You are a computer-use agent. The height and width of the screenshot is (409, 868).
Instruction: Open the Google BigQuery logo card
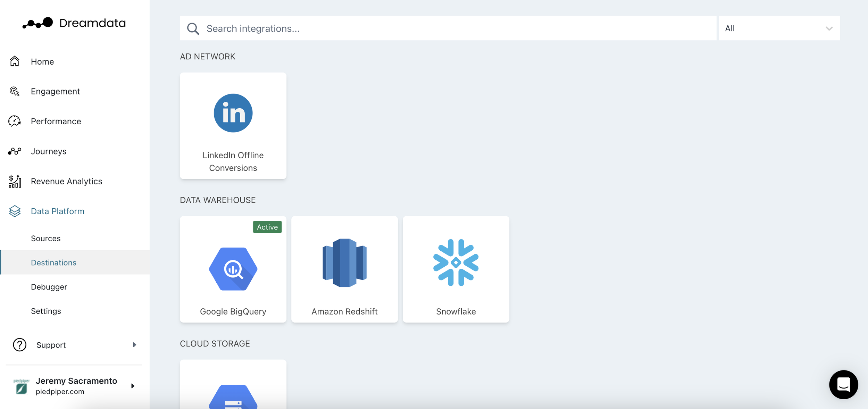(233, 269)
